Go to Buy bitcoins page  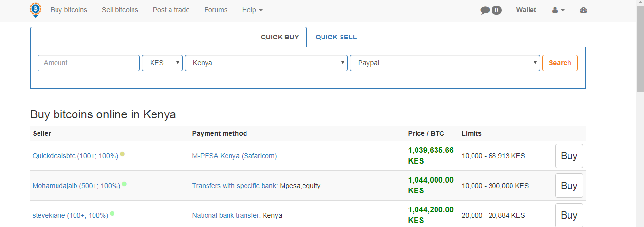tap(69, 10)
